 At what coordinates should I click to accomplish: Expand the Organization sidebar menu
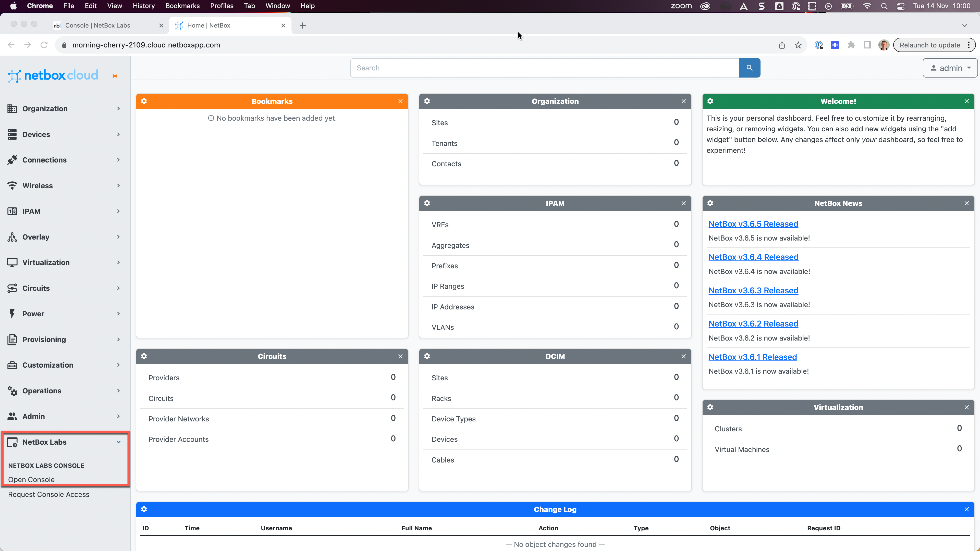tap(65, 109)
